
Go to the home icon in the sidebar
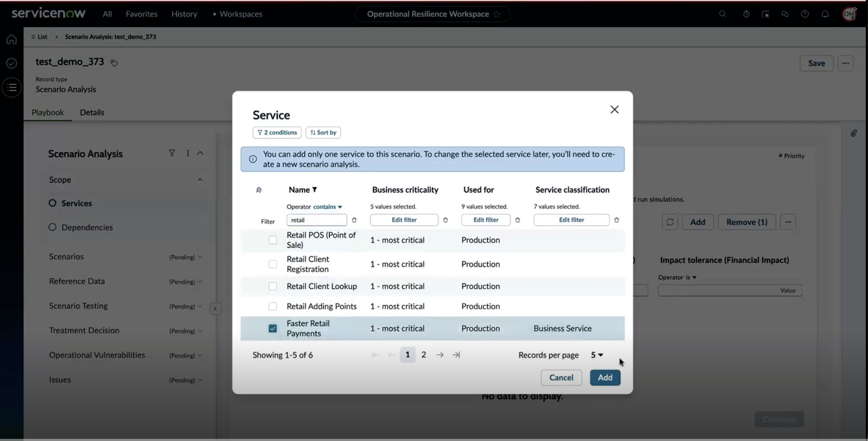tap(12, 39)
